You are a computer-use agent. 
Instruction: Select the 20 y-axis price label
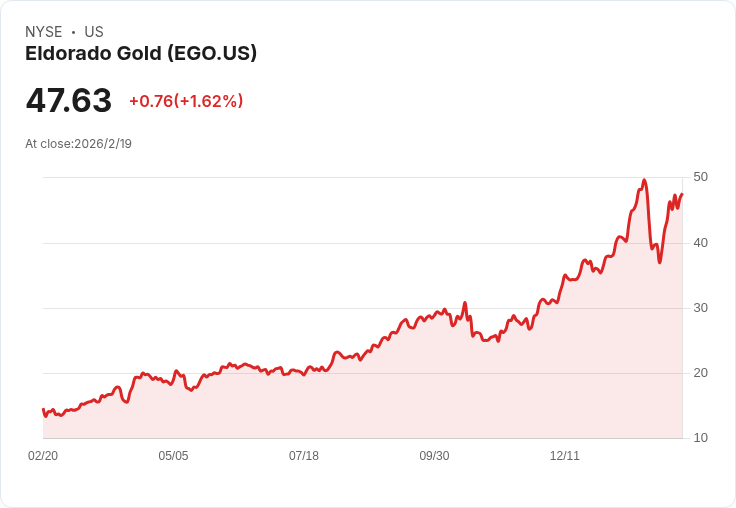click(700, 373)
